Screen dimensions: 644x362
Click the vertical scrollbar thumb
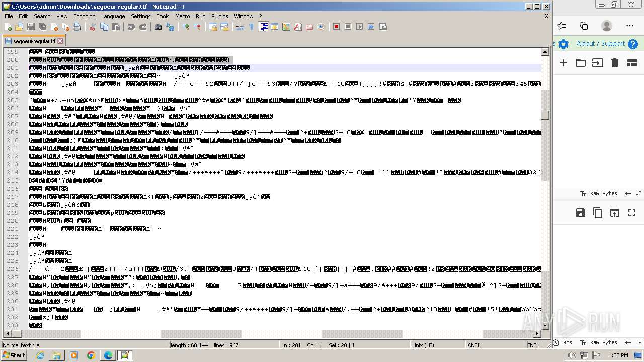pyautogui.click(x=545, y=115)
